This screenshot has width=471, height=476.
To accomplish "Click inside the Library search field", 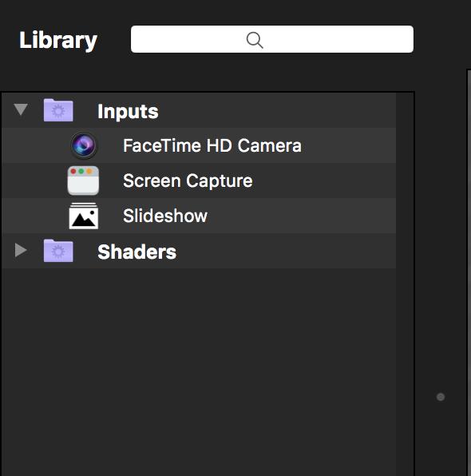I will click(272, 39).
